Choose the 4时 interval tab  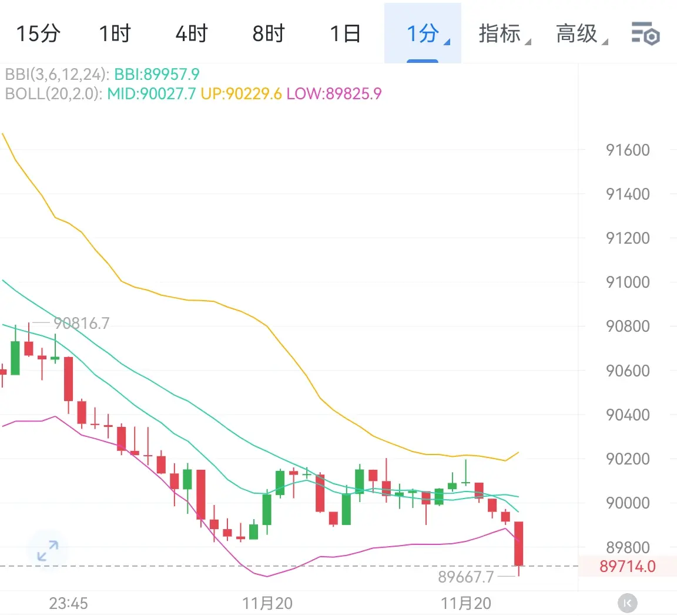192,33
